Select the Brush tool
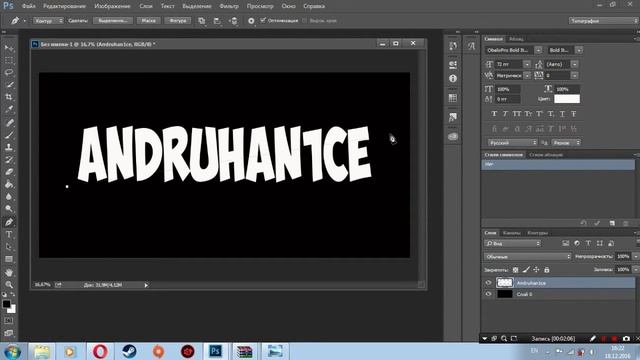640x360 pixels. coord(9,135)
